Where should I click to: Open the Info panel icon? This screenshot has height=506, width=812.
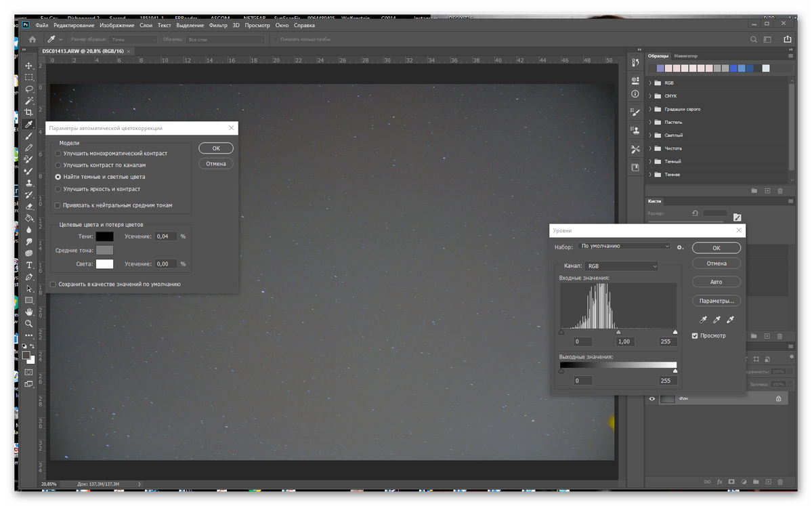pos(635,94)
